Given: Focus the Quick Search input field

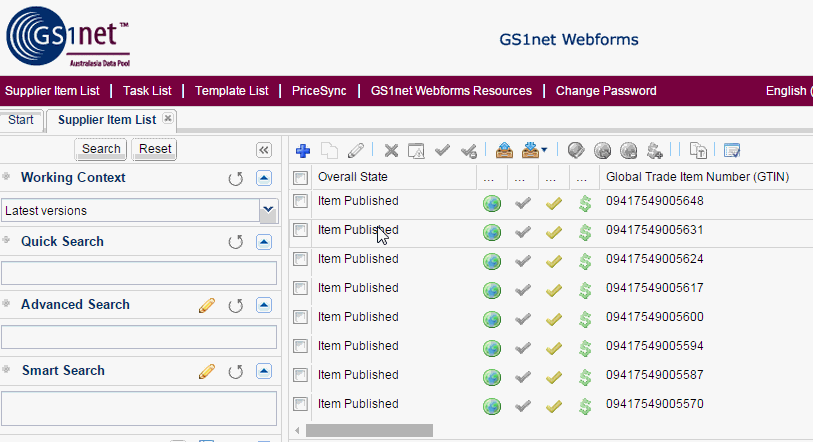Looking at the screenshot, I should 139,273.
